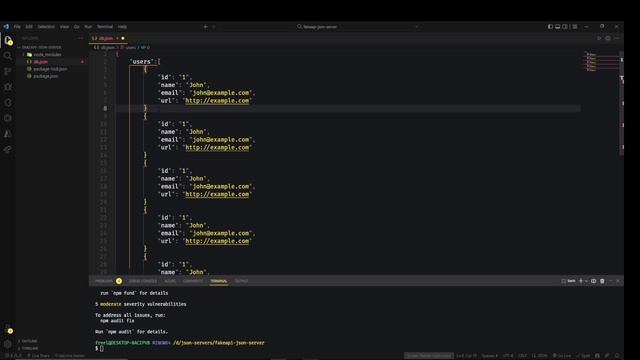Open the Selection menu

pos(46,27)
